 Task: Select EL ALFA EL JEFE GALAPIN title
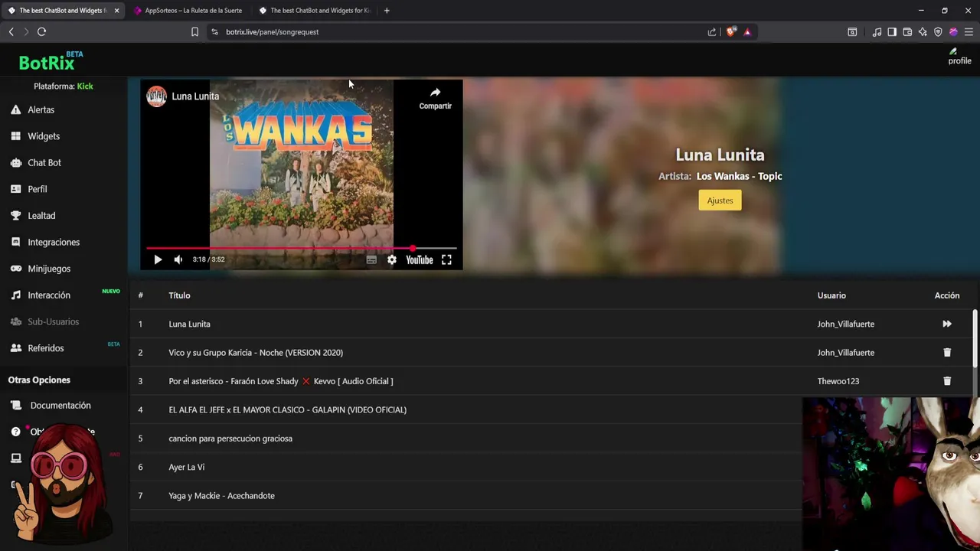coord(287,409)
